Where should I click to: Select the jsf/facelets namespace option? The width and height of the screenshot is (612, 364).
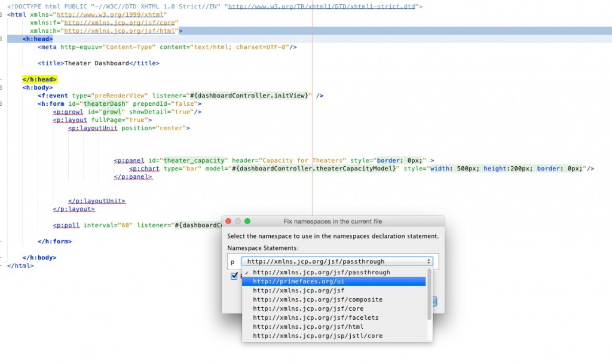[333, 317]
